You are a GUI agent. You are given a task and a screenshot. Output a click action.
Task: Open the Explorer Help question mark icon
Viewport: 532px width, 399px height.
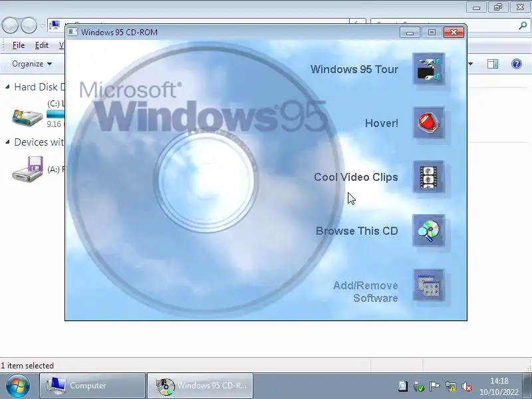[517, 64]
